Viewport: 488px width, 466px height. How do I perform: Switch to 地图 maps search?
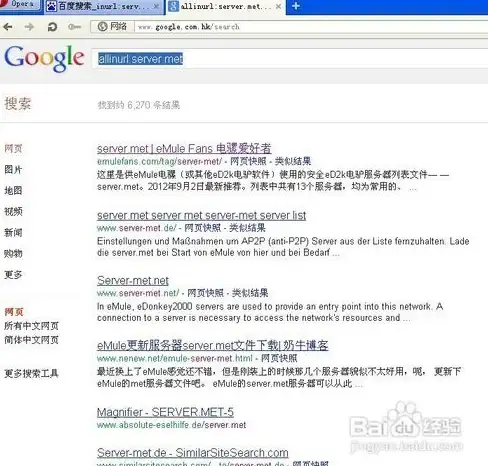[13, 190]
